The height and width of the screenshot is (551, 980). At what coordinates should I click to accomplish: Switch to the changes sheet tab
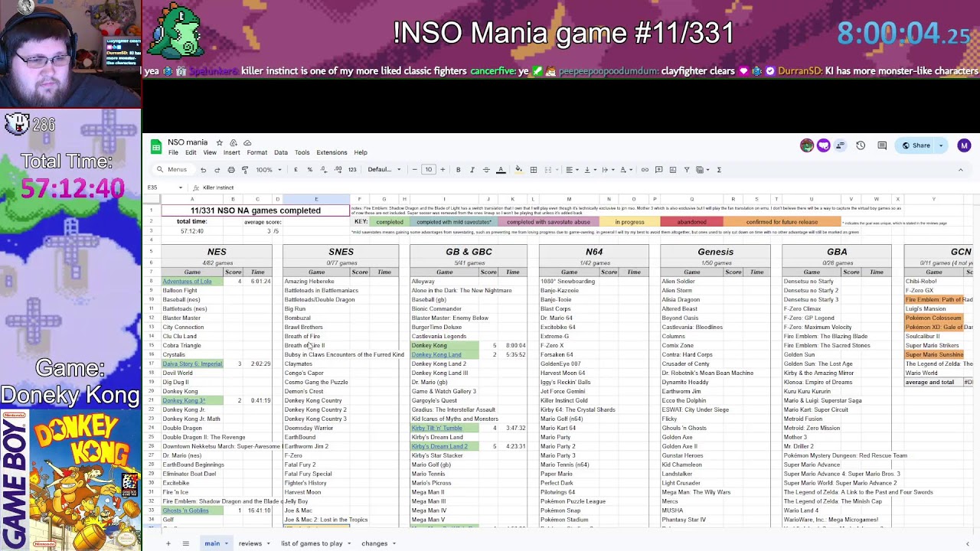pos(374,543)
